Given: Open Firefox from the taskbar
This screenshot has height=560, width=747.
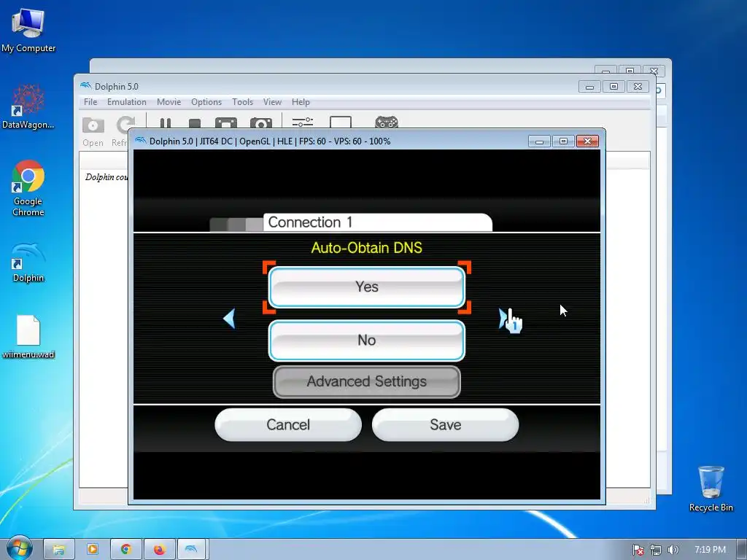Looking at the screenshot, I should [x=159, y=550].
